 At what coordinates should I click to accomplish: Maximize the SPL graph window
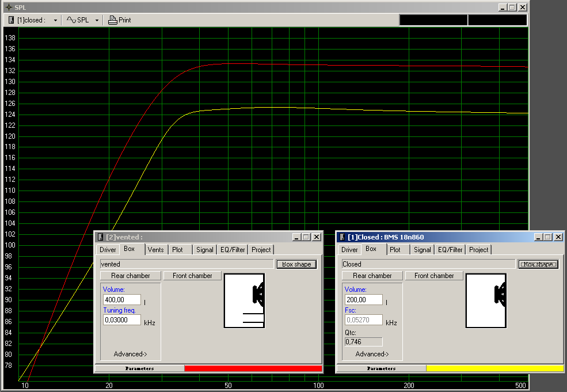click(x=512, y=7)
